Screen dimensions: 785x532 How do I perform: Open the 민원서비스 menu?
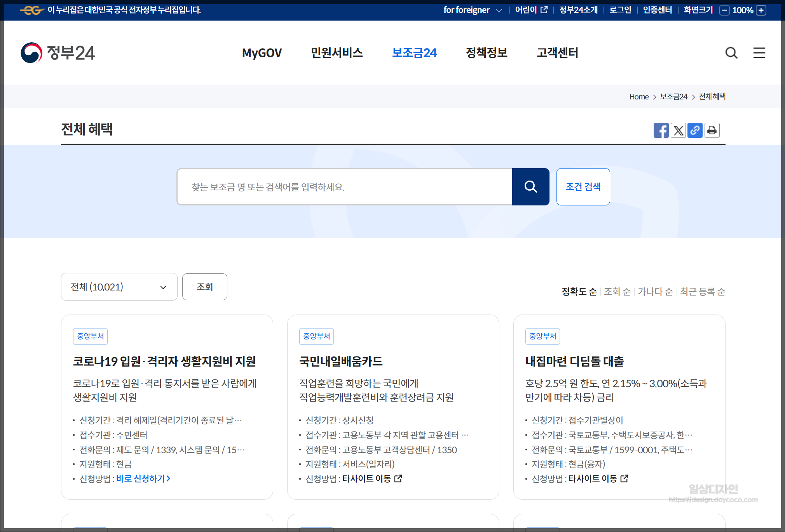(337, 53)
